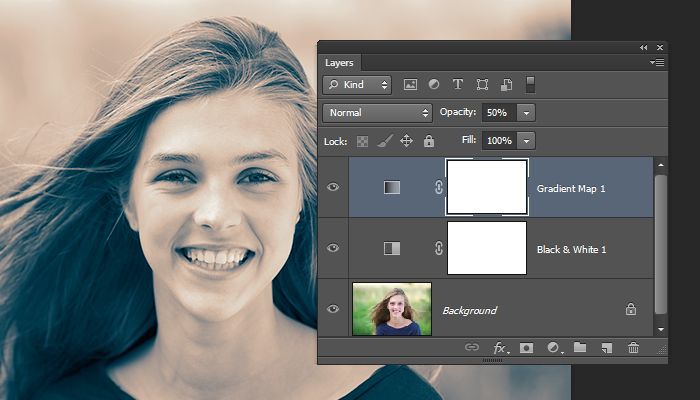Click the delete layer trash icon
This screenshot has width=700, height=400.
pyautogui.click(x=633, y=348)
